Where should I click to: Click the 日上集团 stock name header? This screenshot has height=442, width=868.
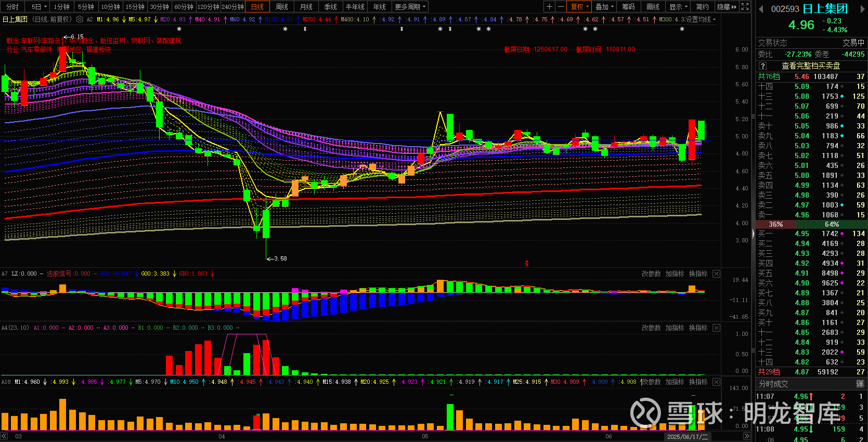pos(825,9)
